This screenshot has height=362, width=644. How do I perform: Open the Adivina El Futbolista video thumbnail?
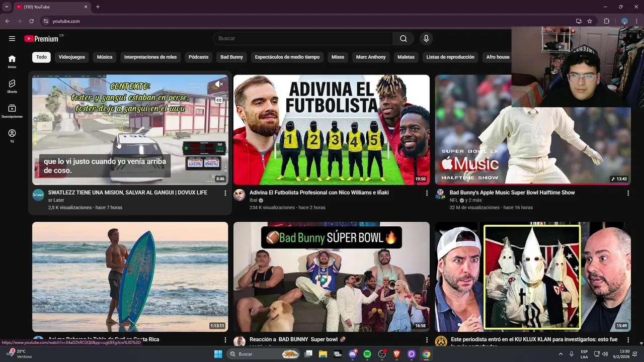(x=332, y=130)
